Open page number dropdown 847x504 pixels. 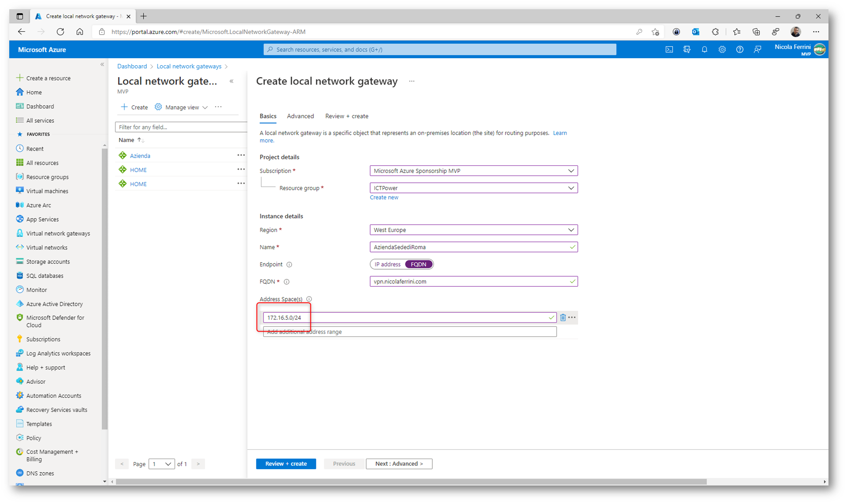[x=162, y=464]
